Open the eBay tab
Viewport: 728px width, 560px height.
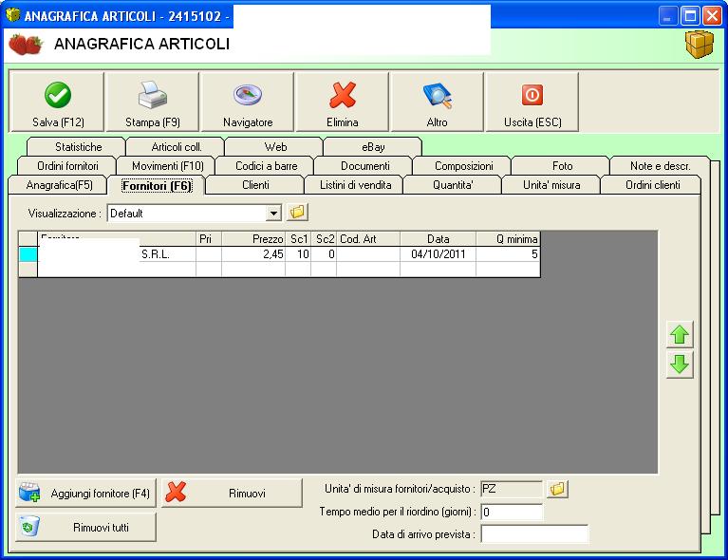pyautogui.click(x=373, y=147)
